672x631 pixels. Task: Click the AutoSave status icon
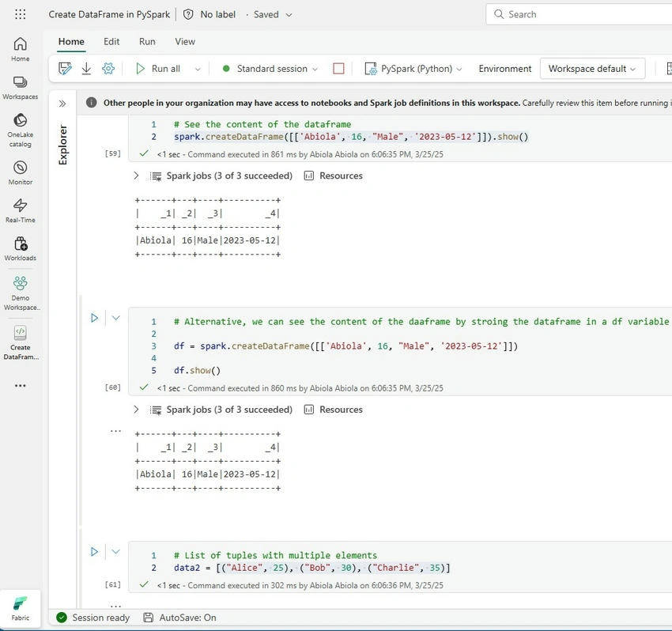(x=148, y=618)
